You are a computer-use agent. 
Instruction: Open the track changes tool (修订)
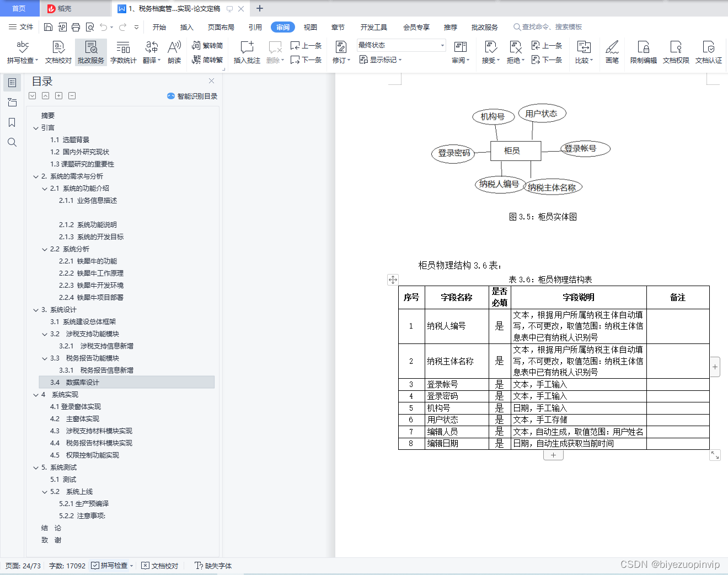341,52
